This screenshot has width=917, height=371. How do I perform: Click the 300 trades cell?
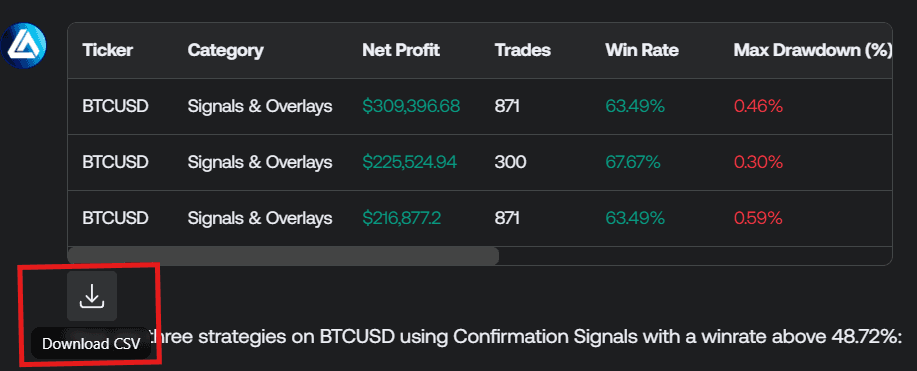511,162
